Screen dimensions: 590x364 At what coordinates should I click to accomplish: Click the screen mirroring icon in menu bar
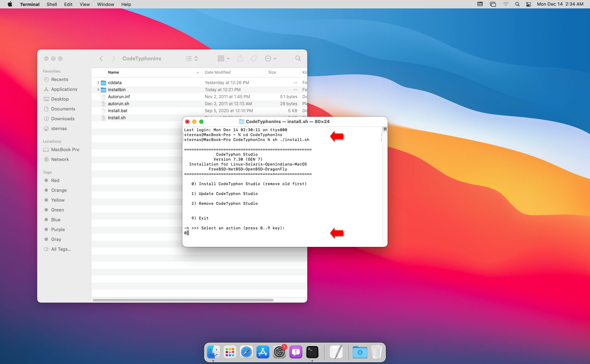pos(493,4)
